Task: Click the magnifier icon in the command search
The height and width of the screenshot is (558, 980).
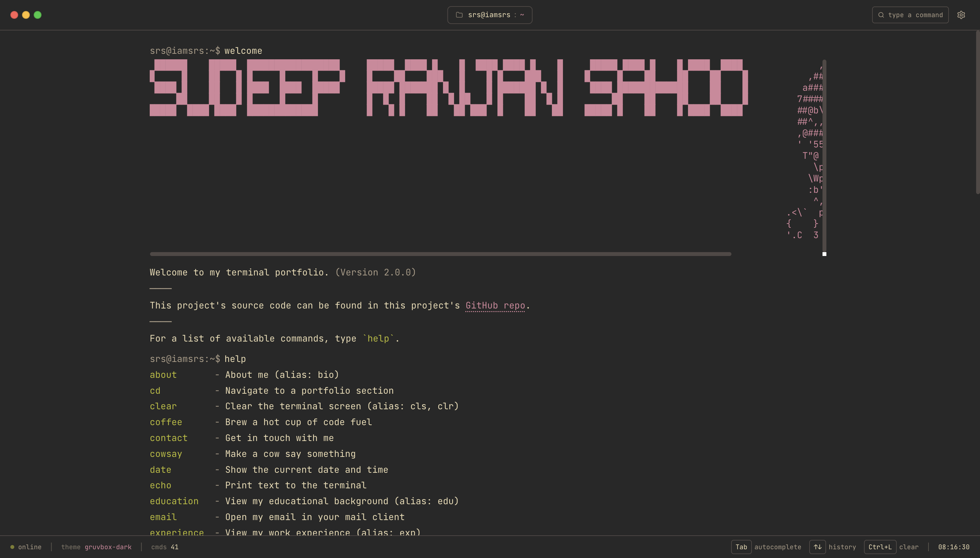Action: [881, 15]
